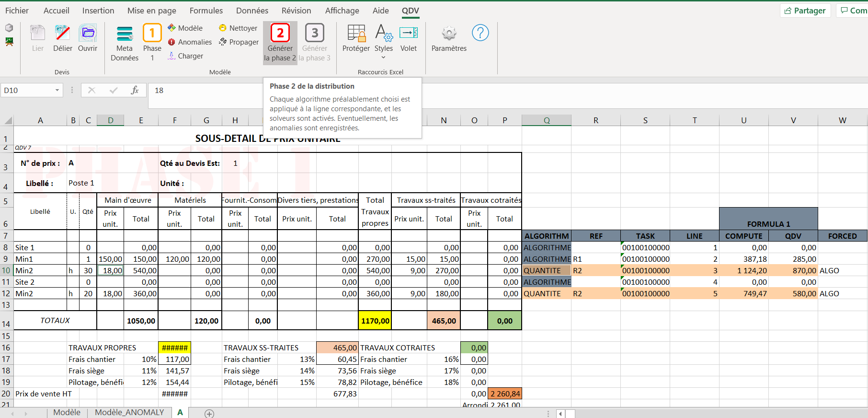Open Meta Données tool
This screenshot has width=868, height=418.
coord(125,43)
